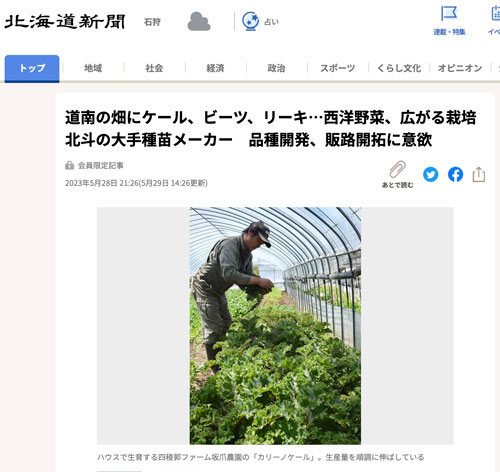
Task: Open the 政治 tab
Action: pos(276,68)
